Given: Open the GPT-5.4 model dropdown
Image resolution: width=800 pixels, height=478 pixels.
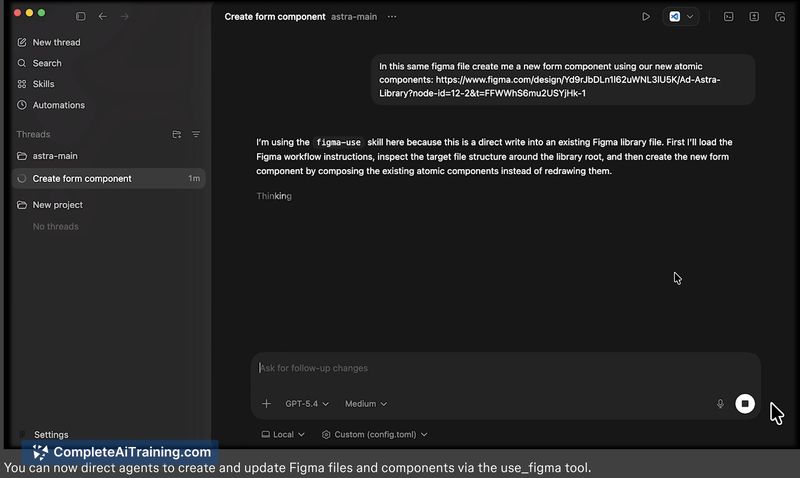Looking at the screenshot, I should (x=307, y=404).
